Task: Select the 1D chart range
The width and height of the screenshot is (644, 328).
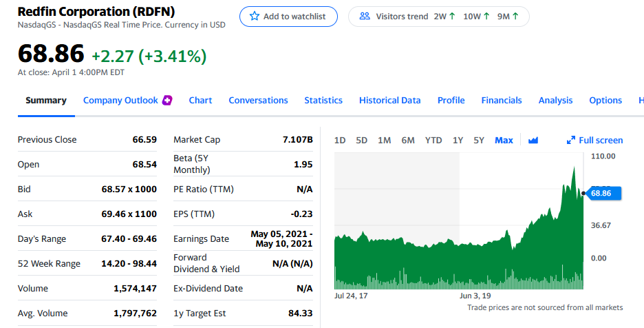Action: pyautogui.click(x=340, y=140)
